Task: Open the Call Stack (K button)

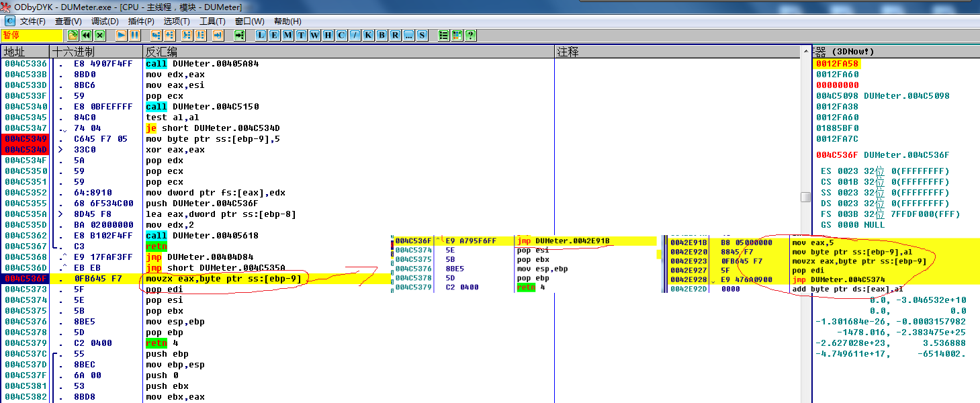Action: pyautogui.click(x=369, y=35)
